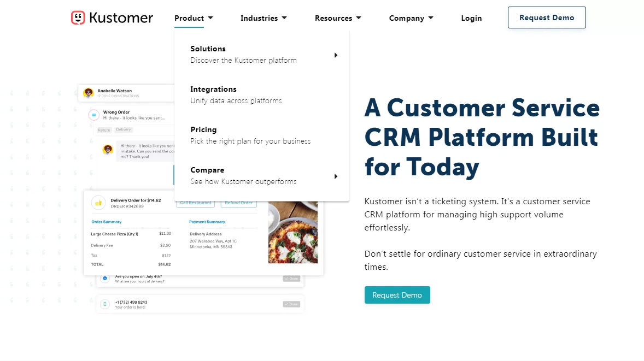
Task: Click the 'Delivery' tag under Wrong Order
Action: [123, 129]
